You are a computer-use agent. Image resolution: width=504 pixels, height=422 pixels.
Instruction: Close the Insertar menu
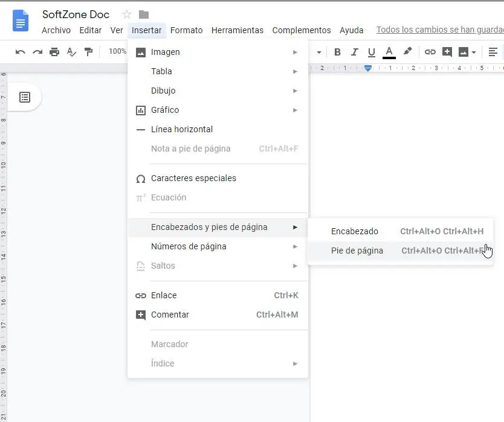pyautogui.click(x=147, y=30)
